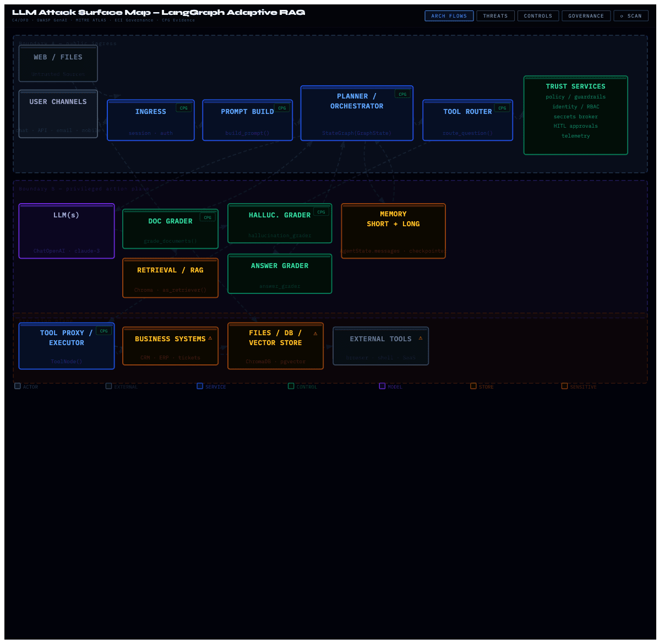Click the CPG badge on HALLUC. GRADER
Image resolution: width=659 pixels, height=644 pixels.
click(321, 212)
